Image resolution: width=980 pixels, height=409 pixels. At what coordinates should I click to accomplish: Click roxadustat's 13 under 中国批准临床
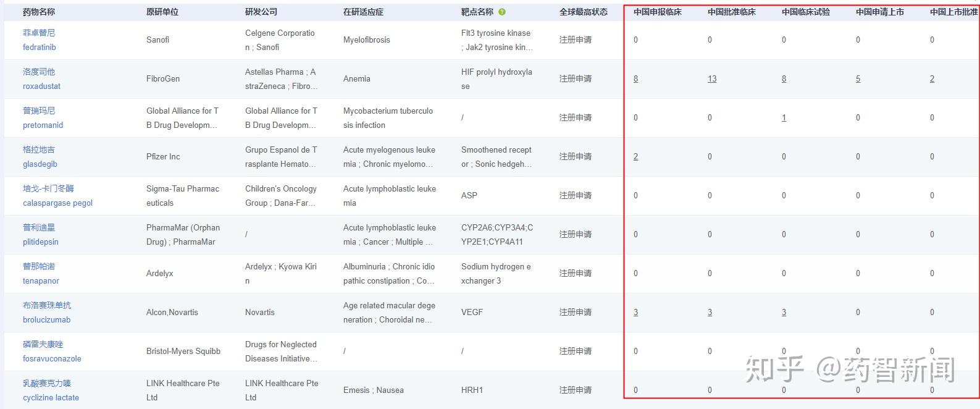[x=712, y=78]
